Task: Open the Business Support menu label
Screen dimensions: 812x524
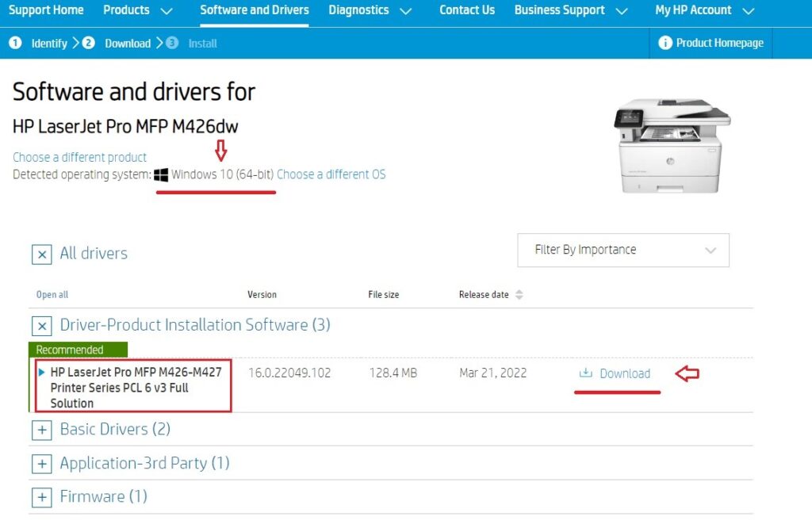Action: click(x=559, y=10)
